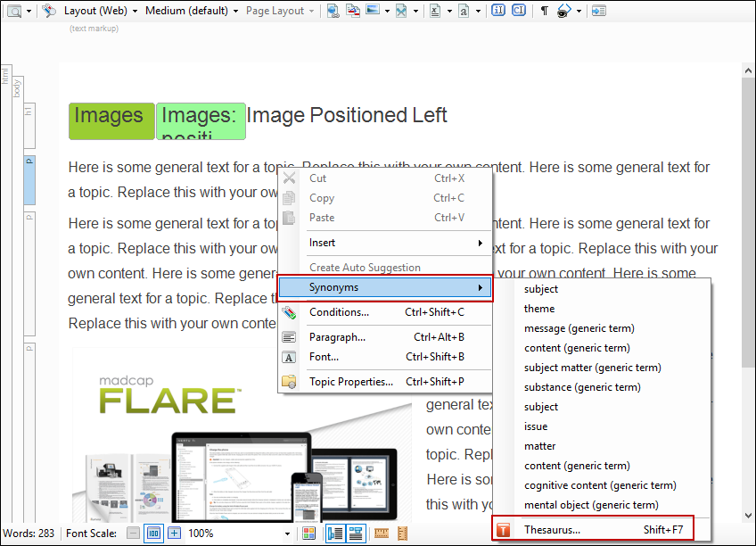Open the Medium (default) dropdown

192,11
